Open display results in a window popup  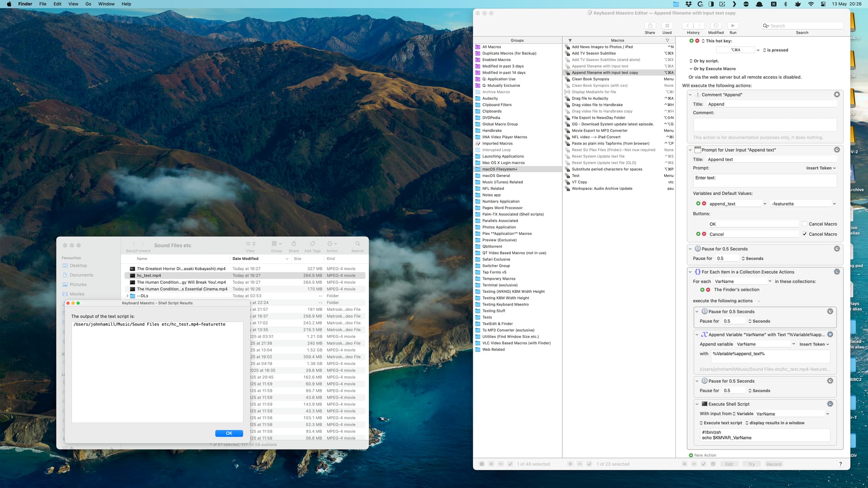(775, 423)
